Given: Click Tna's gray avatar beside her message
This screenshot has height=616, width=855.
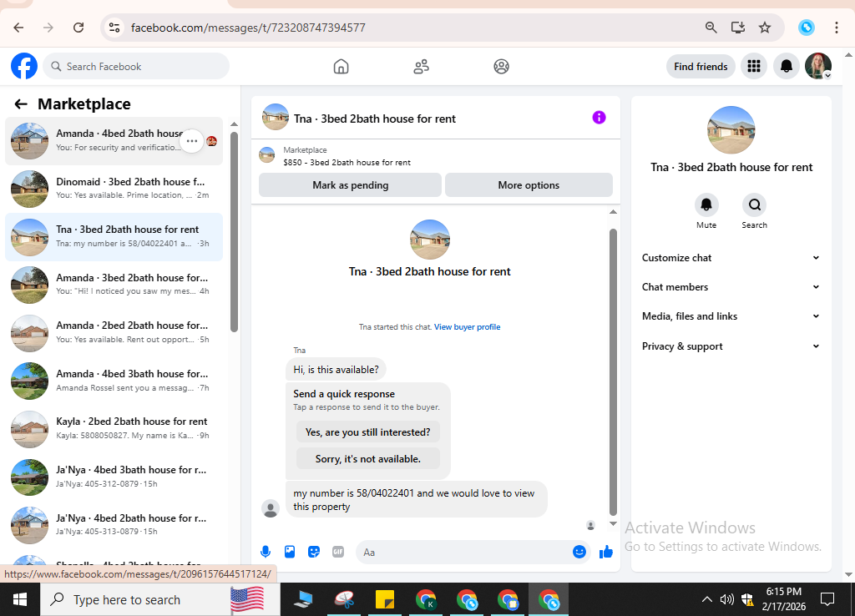Looking at the screenshot, I should coord(270,508).
